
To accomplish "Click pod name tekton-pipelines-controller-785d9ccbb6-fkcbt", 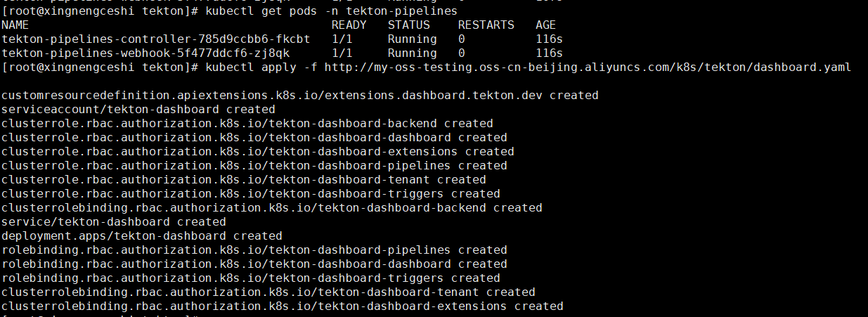I will point(156,39).
